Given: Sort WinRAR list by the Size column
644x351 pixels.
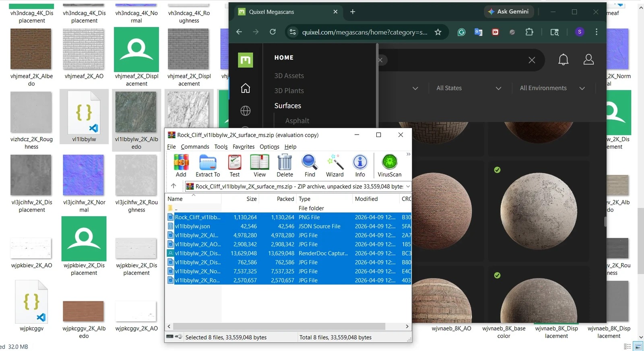Looking at the screenshot, I should click(x=240, y=199).
